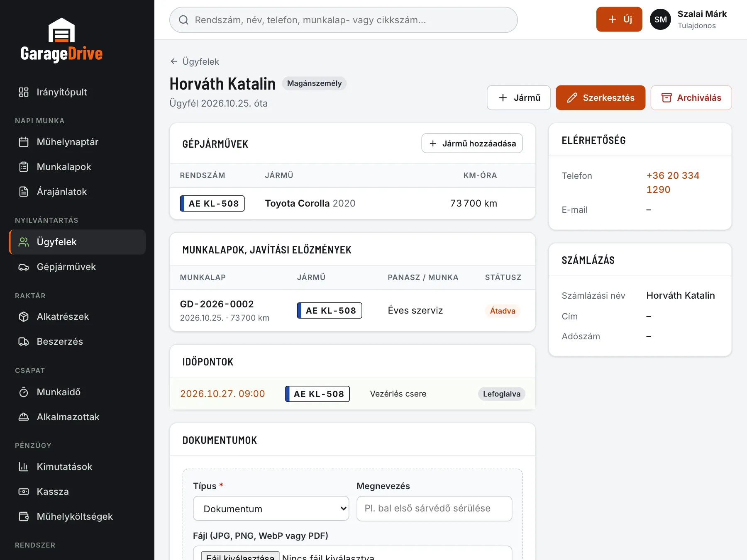Click the Beszerzés truck icon

pos(24,341)
